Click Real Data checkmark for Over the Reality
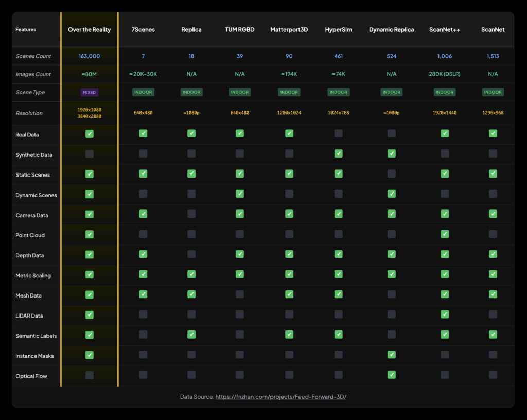527x420 pixels. point(90,134)
